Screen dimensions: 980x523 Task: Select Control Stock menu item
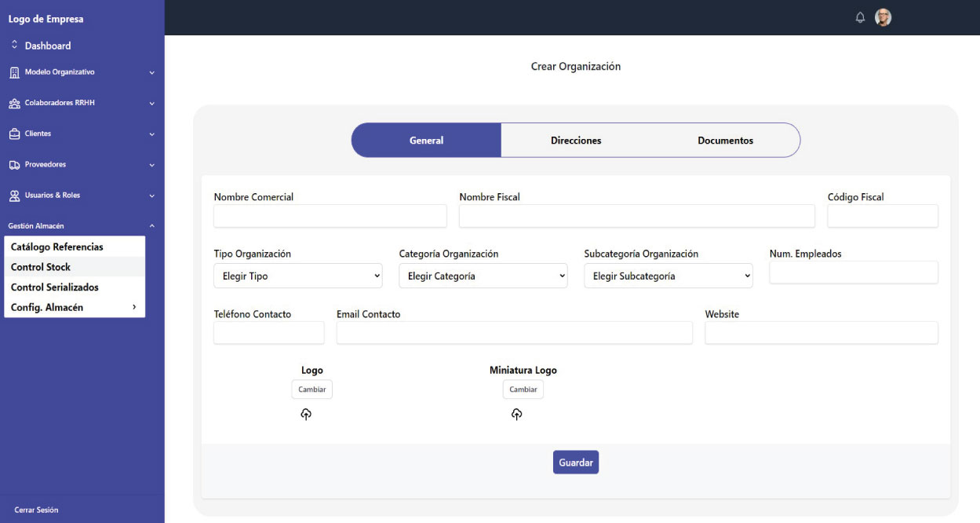pyautogui.click(x=41, y=267)
